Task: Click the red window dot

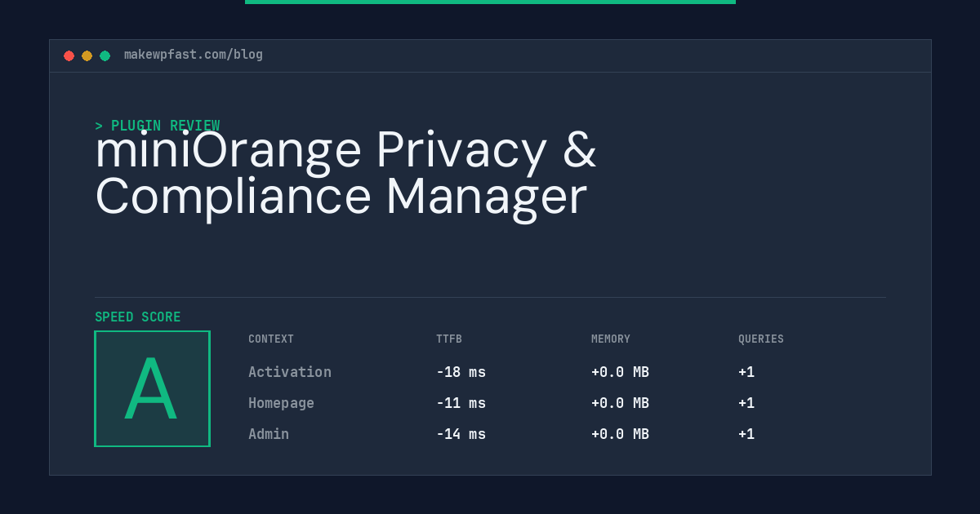Action: click(69, 55)
